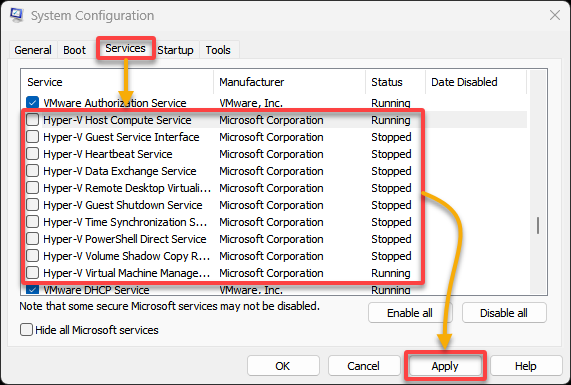Click the Disable all button
The width and height of the screenshot is (571, 385).
pyautogui.click(x=504, y=313)
